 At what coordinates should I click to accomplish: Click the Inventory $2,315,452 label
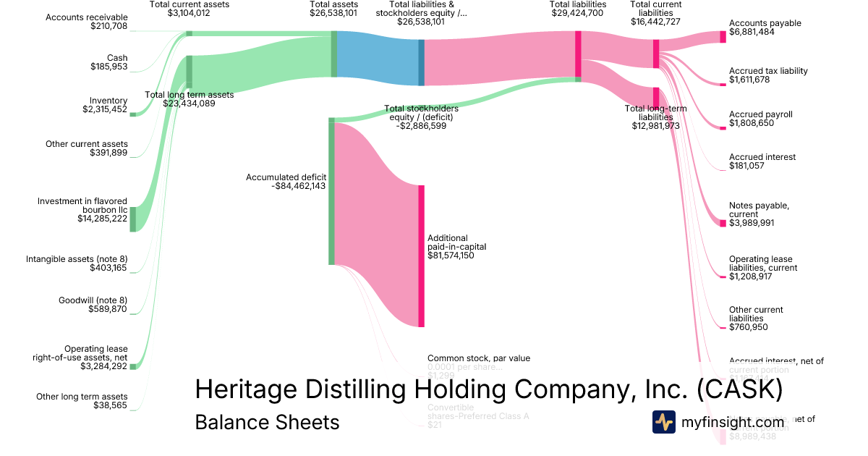coord(105,105)
